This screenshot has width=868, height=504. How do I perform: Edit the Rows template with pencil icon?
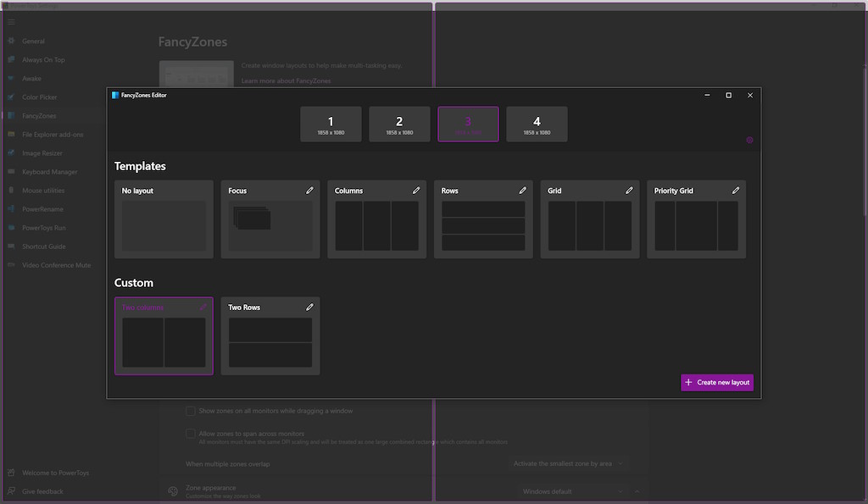point(522,191)
